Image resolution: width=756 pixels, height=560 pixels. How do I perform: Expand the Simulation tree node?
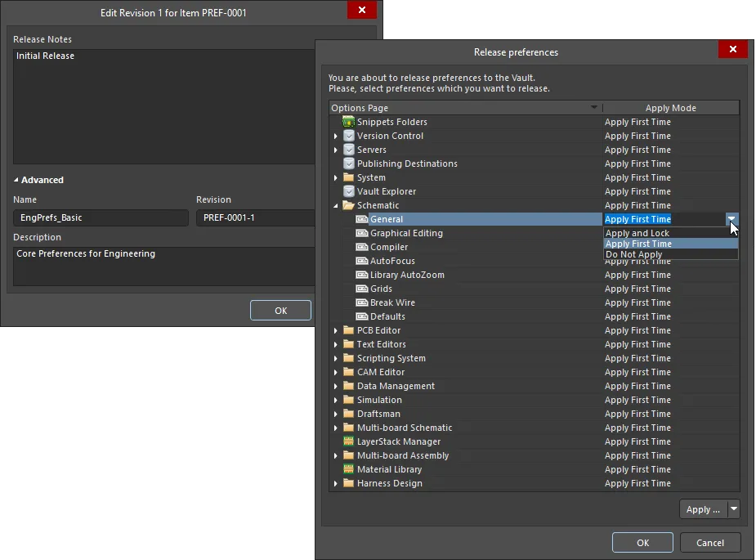point(336,401)
